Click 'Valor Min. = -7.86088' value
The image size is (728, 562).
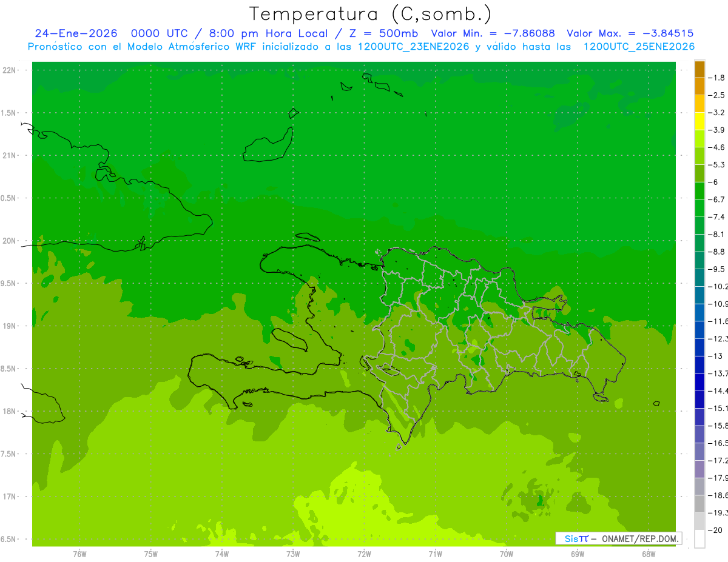coord(493,33)
